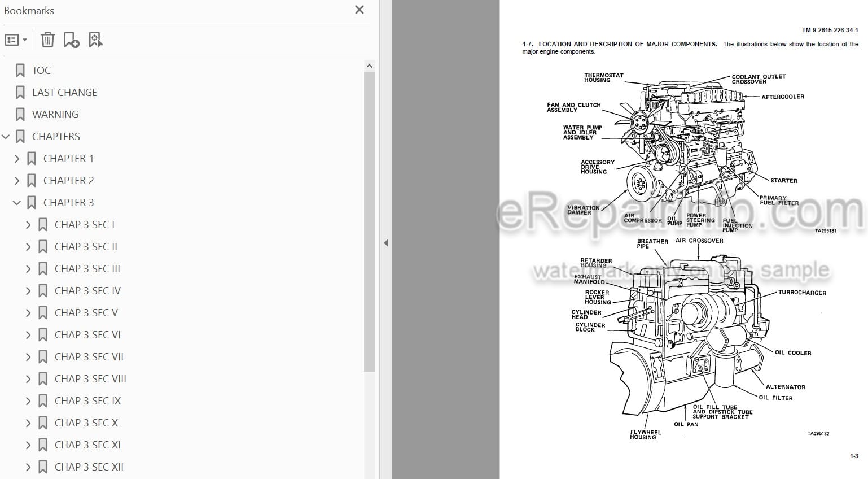Click the TURBOCHARGER label in the diagram

802,293
